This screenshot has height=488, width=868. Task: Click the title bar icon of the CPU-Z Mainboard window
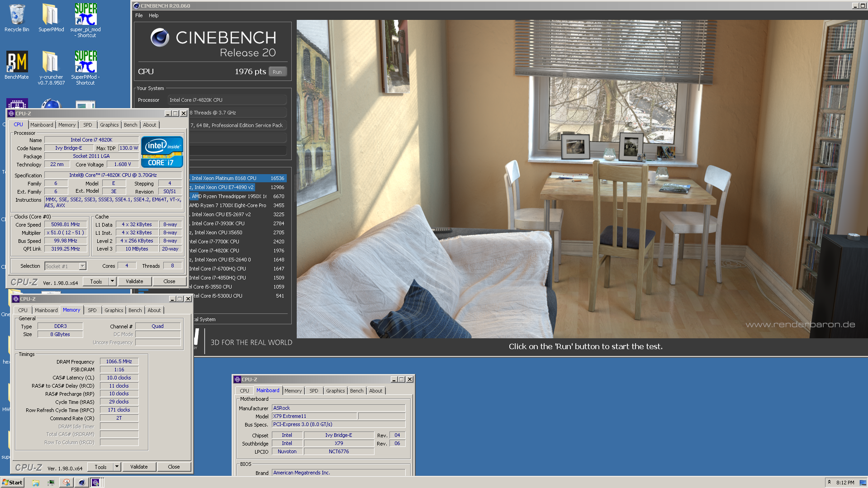[237, 379]
